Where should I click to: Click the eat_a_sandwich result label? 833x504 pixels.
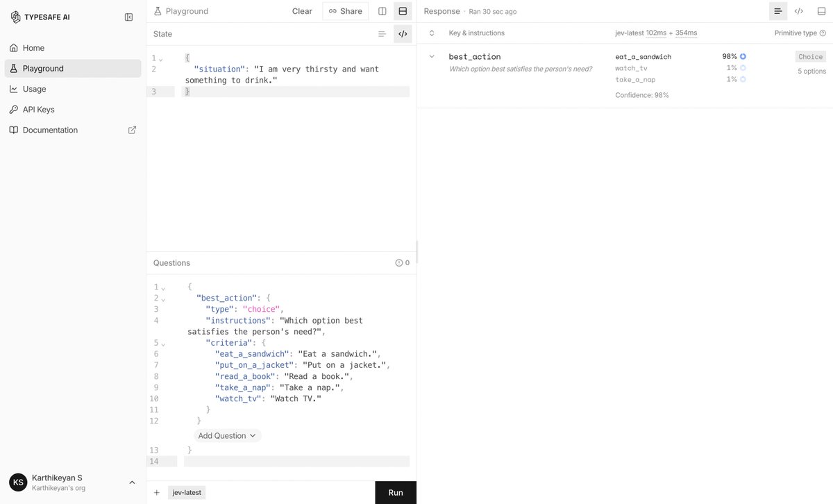[x=643, y=56]
